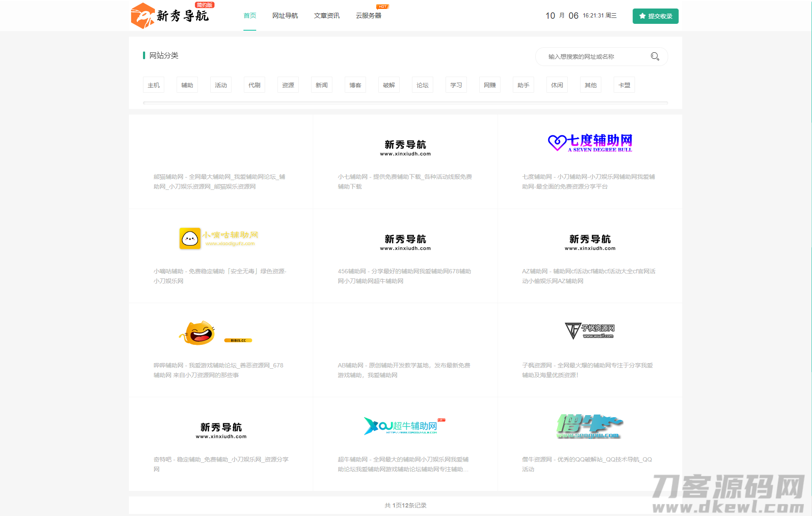The width and height of the screenshot is (812, 516).
Task: Select the 论坛 category tag
Action: pos(423,85)
